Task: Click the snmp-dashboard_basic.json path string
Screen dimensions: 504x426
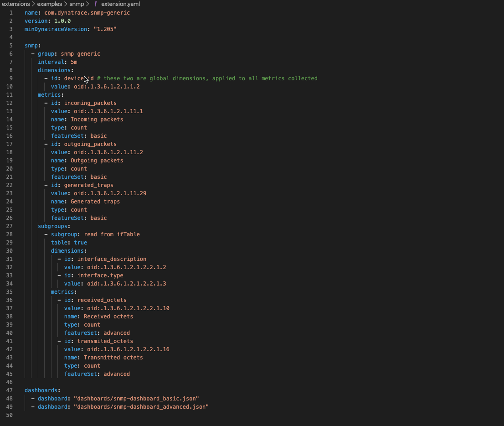Action: pos(136,399)
